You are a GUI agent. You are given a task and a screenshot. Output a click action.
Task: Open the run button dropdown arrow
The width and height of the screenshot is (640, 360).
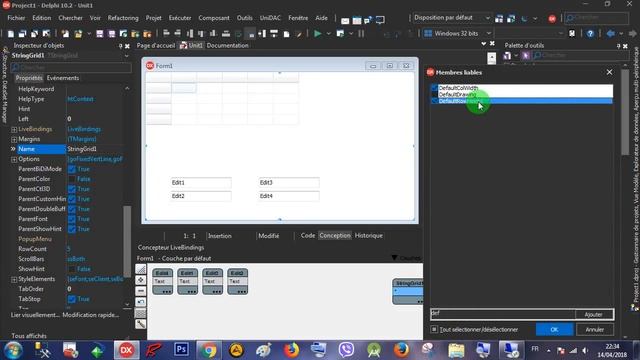coord(328,34)
